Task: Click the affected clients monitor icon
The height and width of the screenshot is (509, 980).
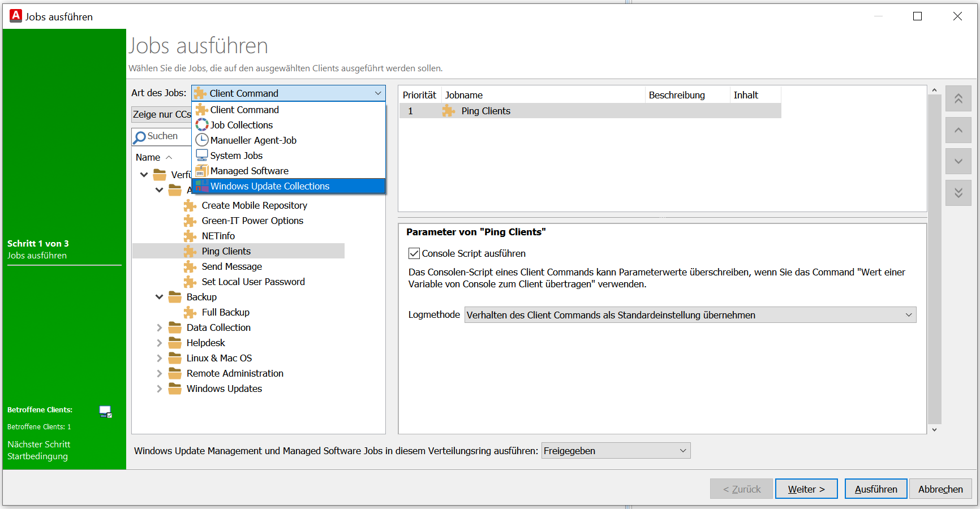Action: (105, 411)
